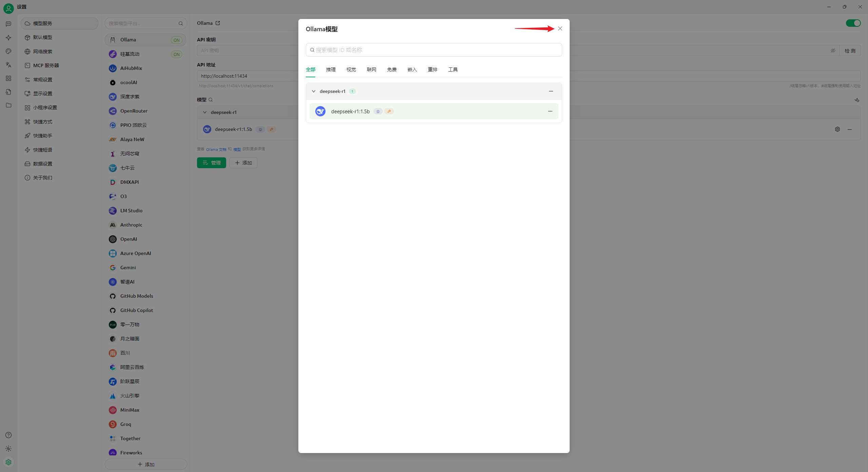Open the mini apps grid icon
868x472 pixels.
[x=8, y=78]
